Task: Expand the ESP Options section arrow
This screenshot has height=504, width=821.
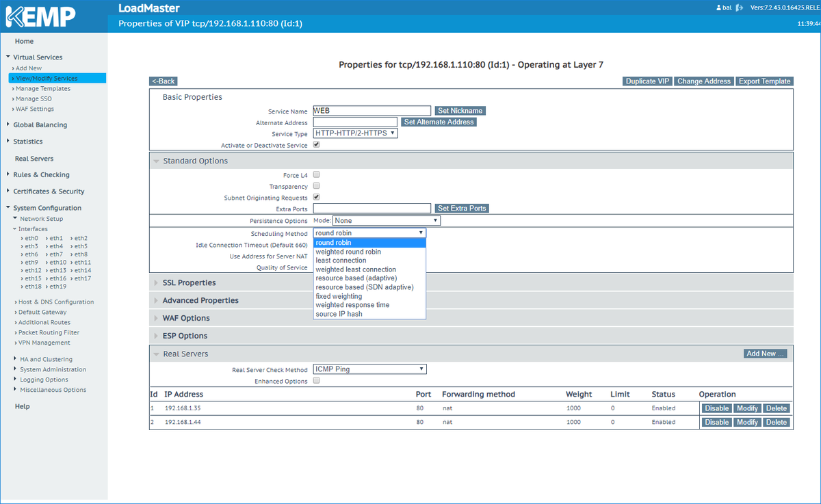Action: point(156,336)
